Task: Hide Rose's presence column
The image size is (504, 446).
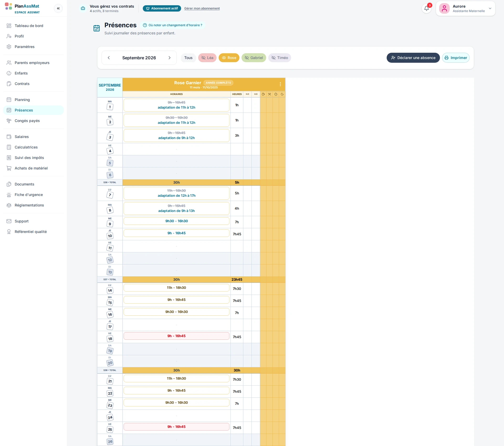Action: [229, 58]
